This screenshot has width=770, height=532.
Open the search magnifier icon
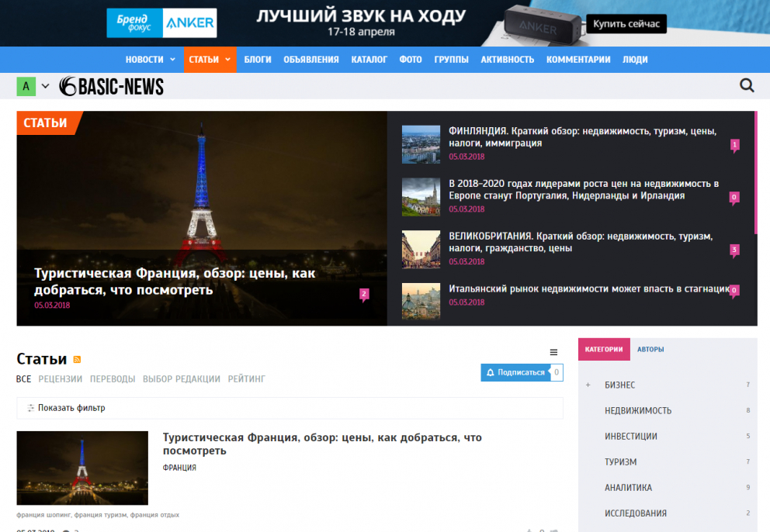(747, 85)
